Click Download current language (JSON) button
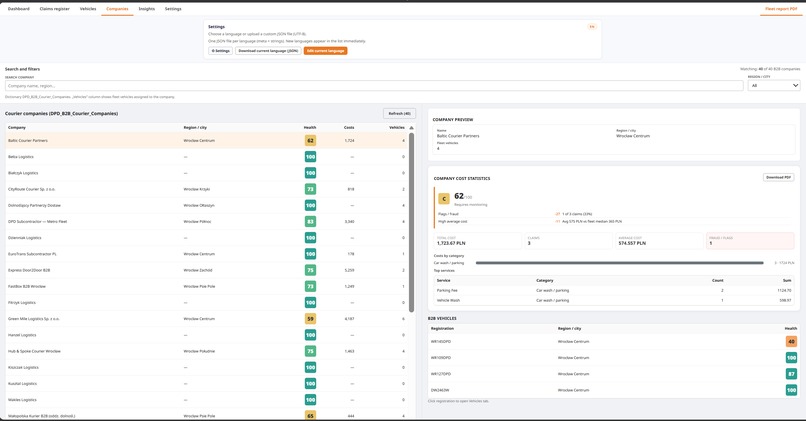The image size is (806, 421). coord(268,51)
